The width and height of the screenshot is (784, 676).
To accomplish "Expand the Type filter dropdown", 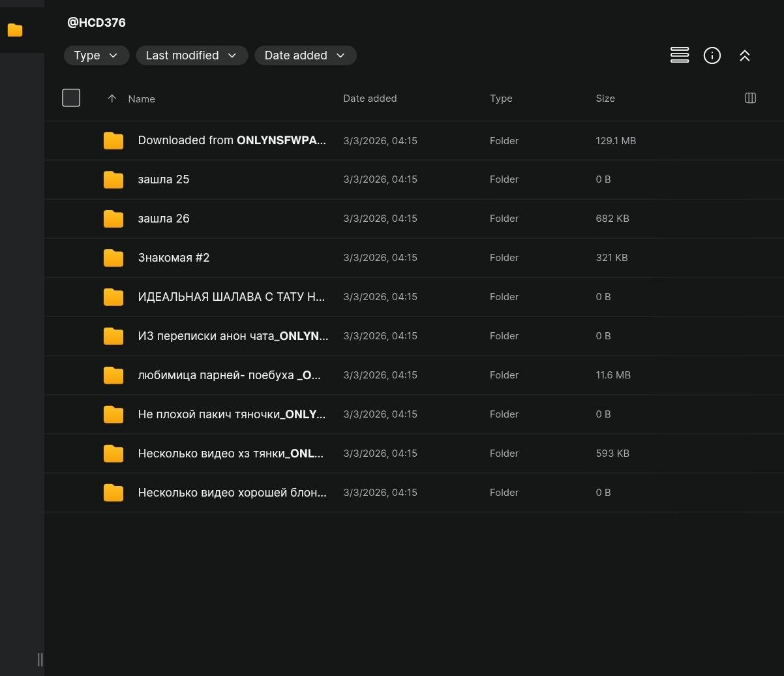I will coord(96,55).
